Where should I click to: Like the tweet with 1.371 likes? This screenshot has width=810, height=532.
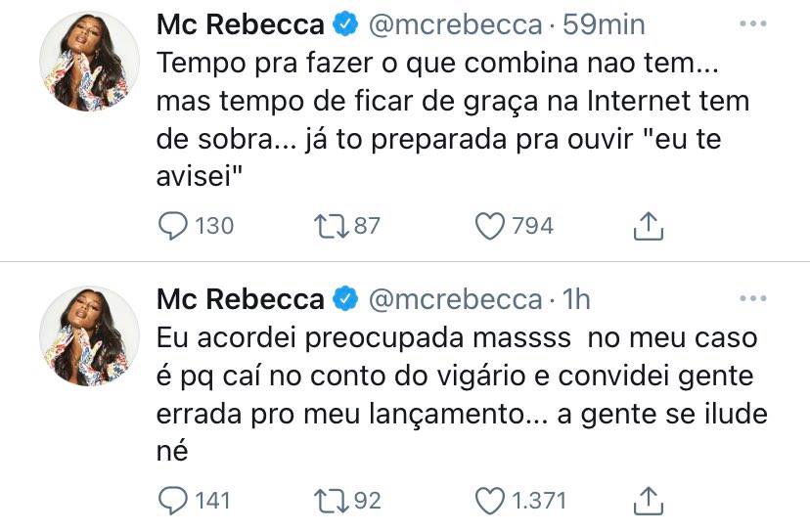tap(489, 501)
